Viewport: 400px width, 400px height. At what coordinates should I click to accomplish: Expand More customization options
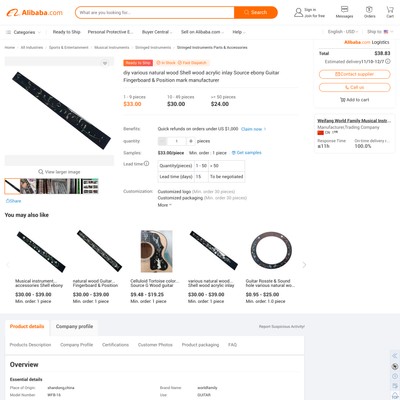(164, 205)
